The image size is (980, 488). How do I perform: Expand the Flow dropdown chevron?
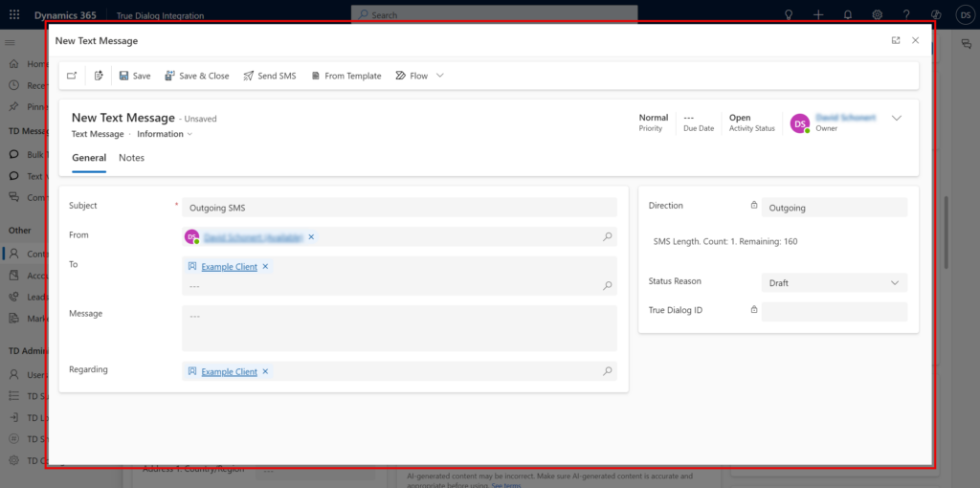tap(440, 76)
